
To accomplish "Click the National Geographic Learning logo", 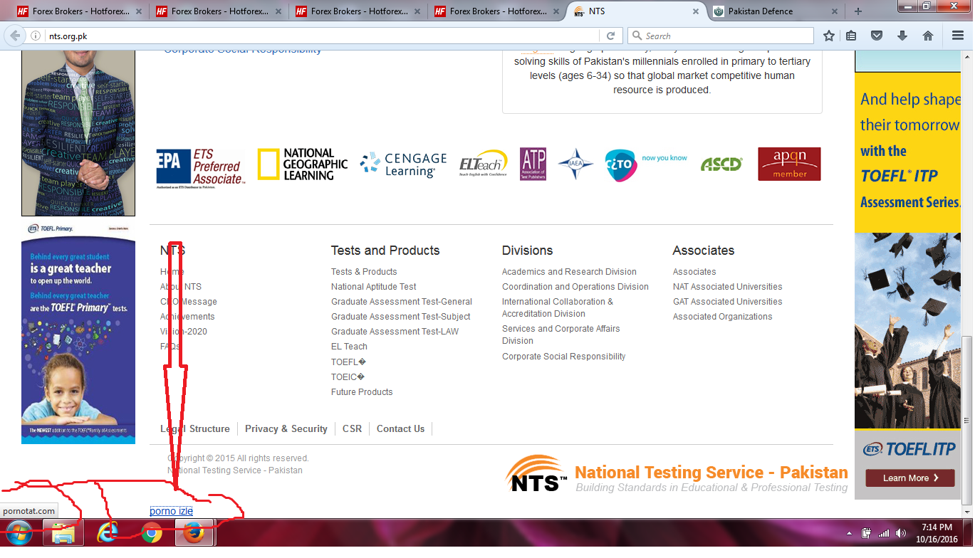I will tap(302, 164).
